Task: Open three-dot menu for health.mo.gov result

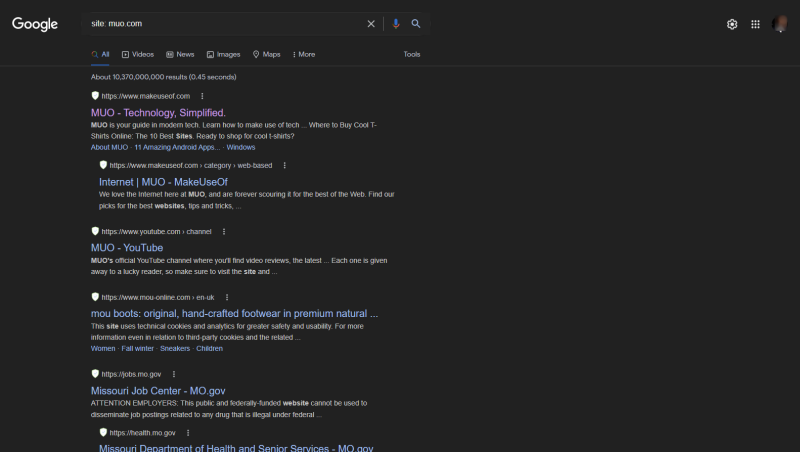Action: pos(188,433)
